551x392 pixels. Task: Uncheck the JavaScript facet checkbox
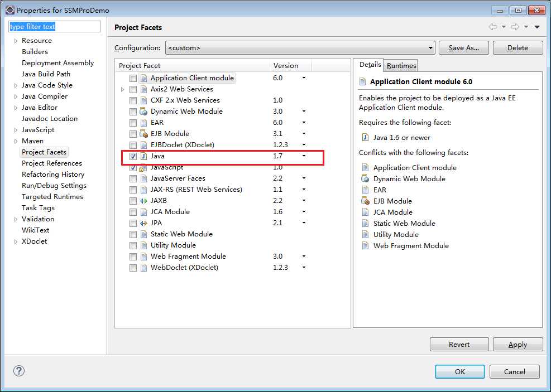click(133, 168)
